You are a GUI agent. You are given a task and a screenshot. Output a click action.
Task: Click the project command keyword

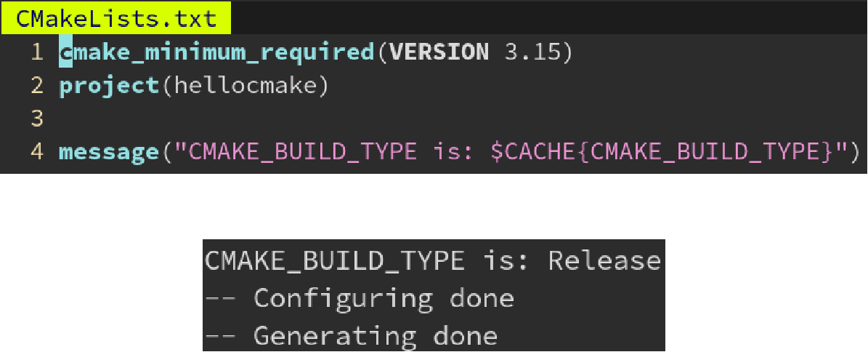pyautogui.click(x=108, y=86)
